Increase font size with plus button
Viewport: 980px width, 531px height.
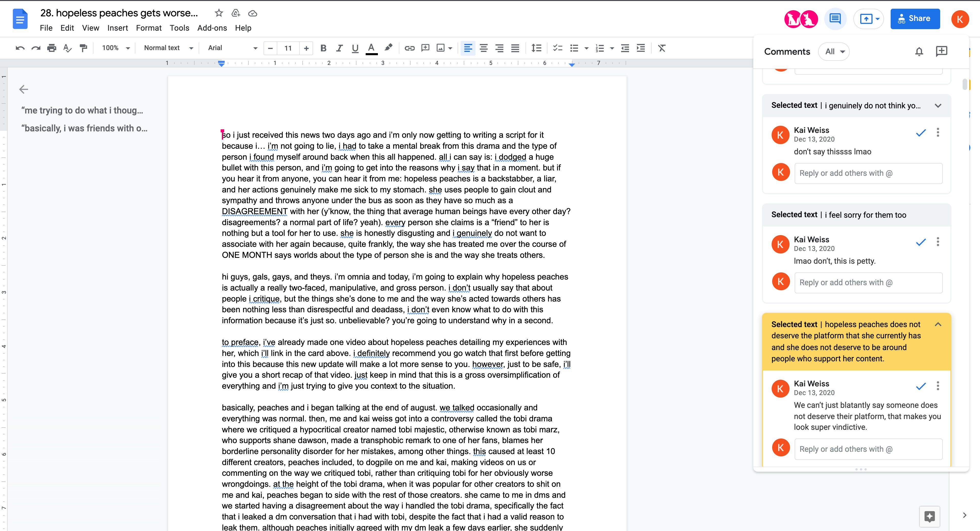coord(306,48)
